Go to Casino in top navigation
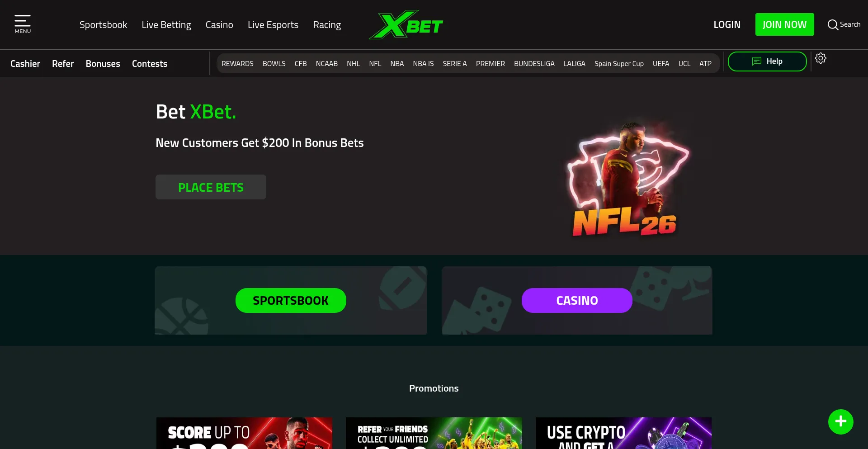868x449 pixels. [x=219, y=25]
